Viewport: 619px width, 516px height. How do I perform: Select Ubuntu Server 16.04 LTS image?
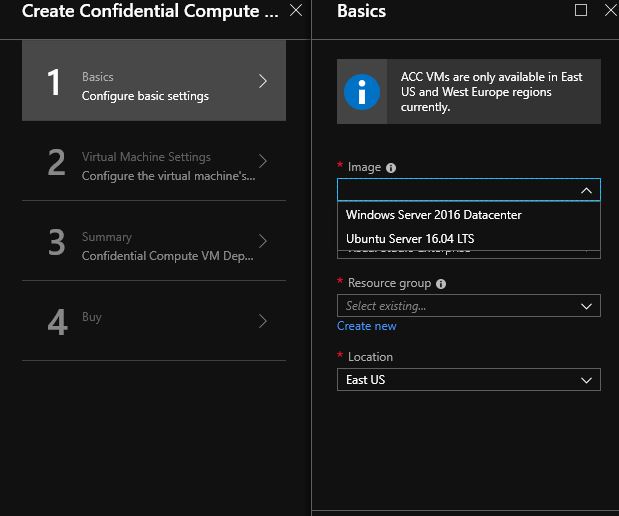(x=469, y=238)
